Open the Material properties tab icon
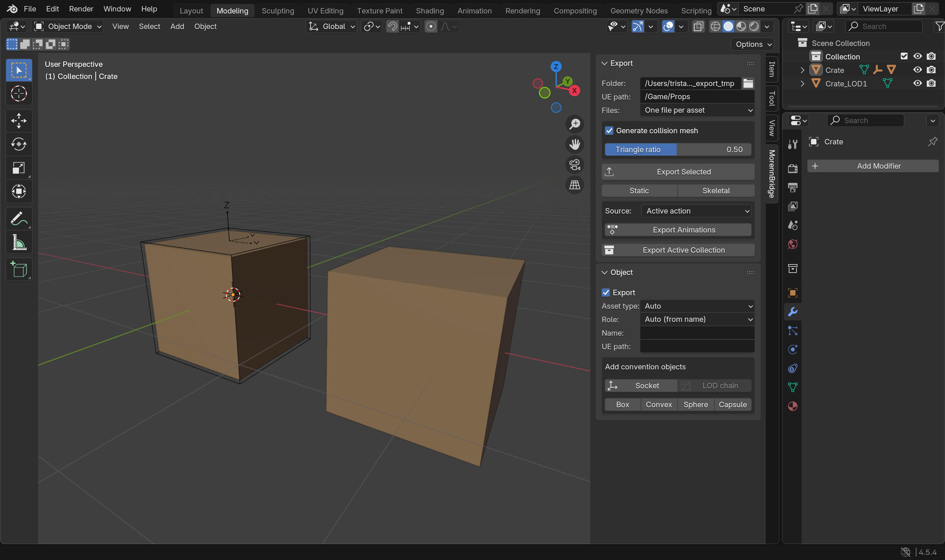Viewport: 945px width, 560px height. [x=792, y=407]
